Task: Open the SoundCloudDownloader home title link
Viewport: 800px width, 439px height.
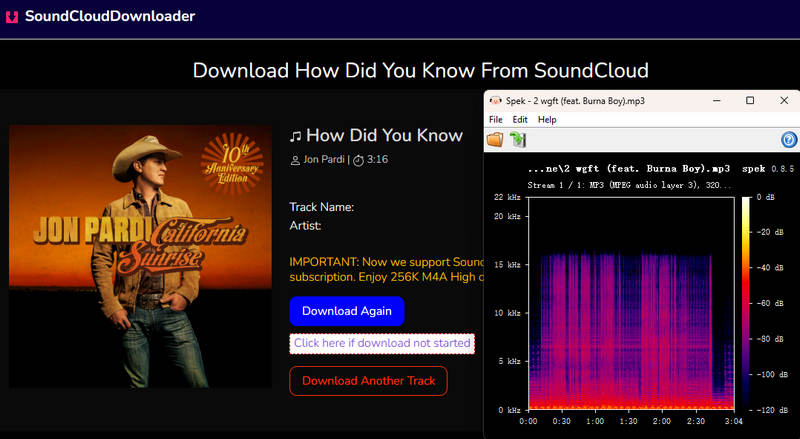Action: tap(110, 16)
